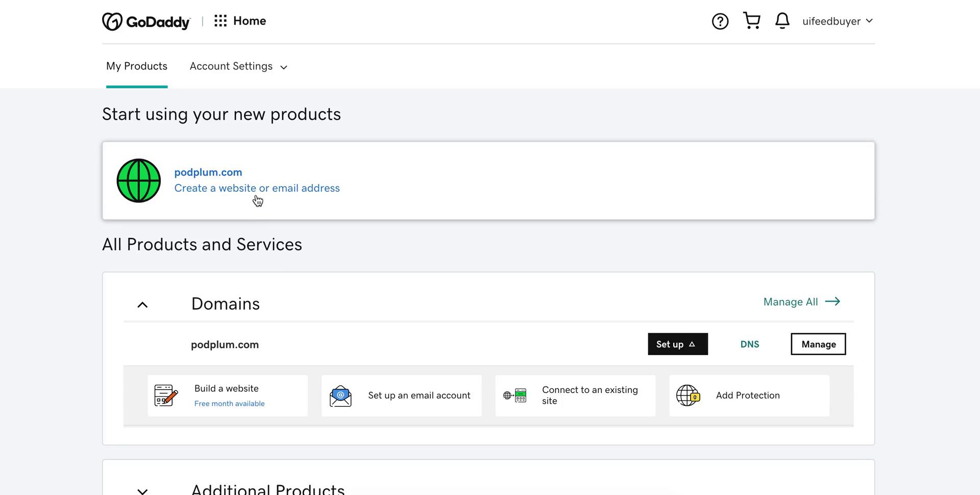Open the shopping cart
The height and width of the screenshot is (495, 980).
point(752,21)
